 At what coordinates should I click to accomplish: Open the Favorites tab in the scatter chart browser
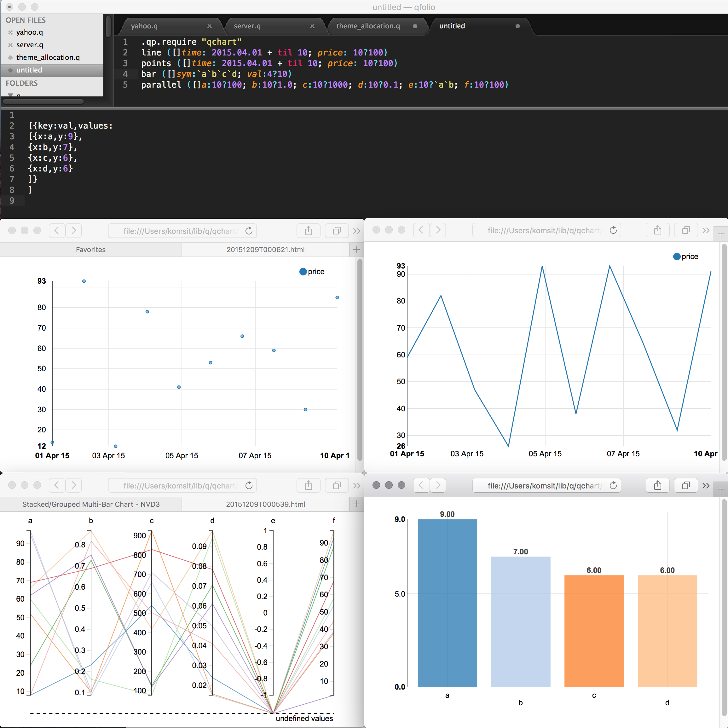90,249
